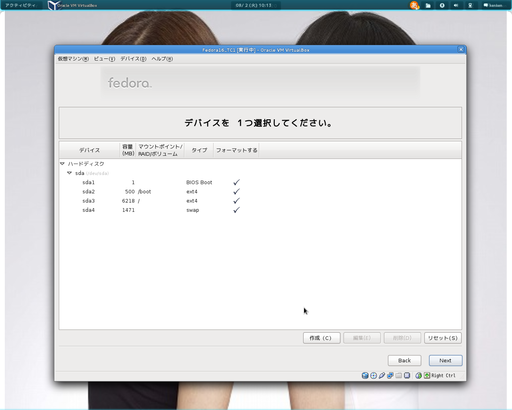The height and width of the screenshot is (410, 512).
Task: Toggle format checkmark for sda3 root
Action: [x=236, y=201]
